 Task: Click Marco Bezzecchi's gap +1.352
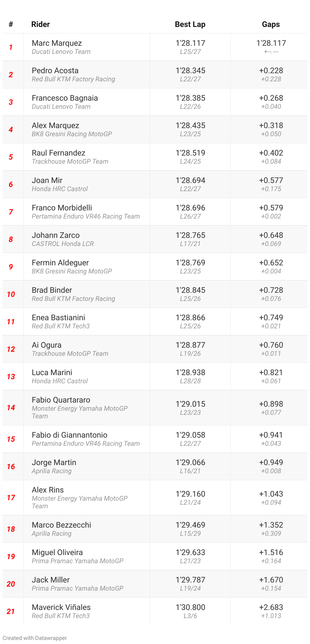(271, 525)
